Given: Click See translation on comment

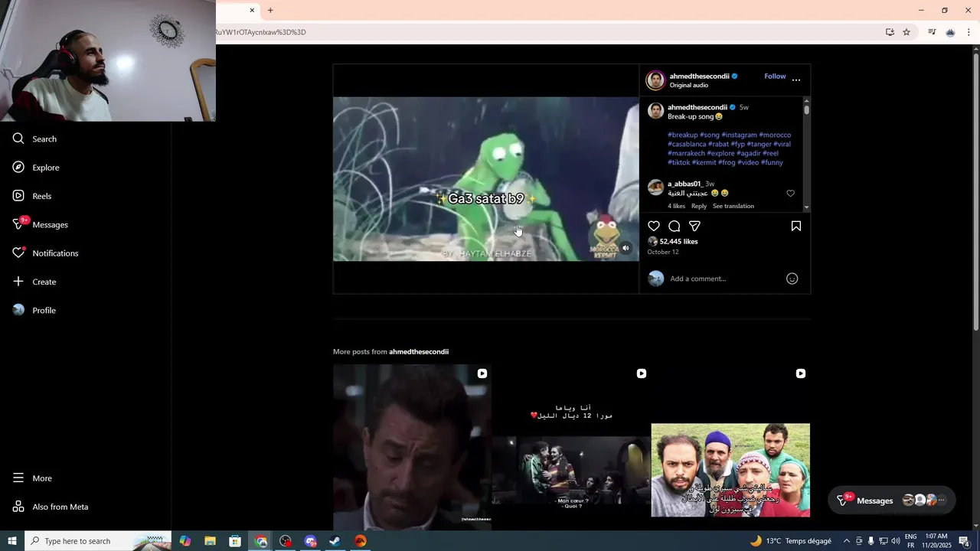Looking at the screenshot, I should (x=733, y=206).
